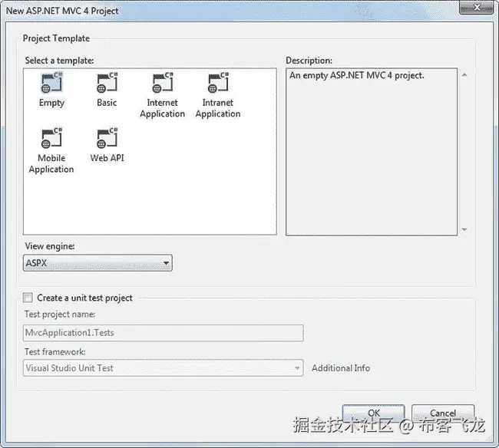499x448 pixels.
Task: Click the Description scrollbar down arrow
Action: (464, 229)
